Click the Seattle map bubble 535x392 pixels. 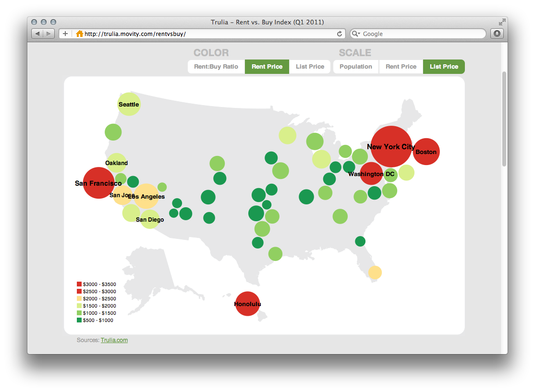(x=129, y=104)
